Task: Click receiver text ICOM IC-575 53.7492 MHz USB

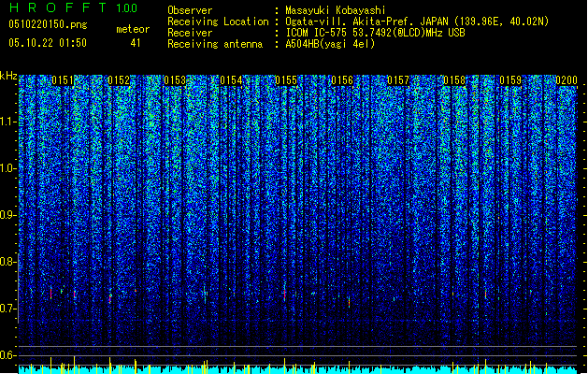Action: (x=375, y=33)
